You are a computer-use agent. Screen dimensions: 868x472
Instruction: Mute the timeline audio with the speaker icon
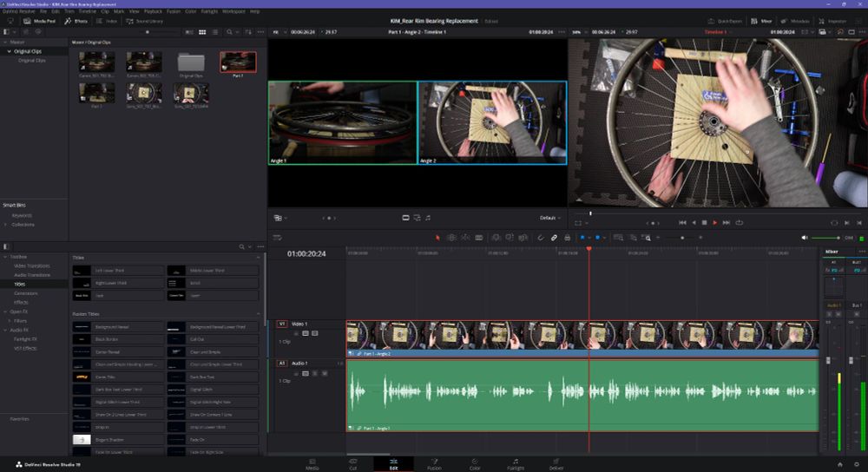pyautogui.click(x=804, y=238)
